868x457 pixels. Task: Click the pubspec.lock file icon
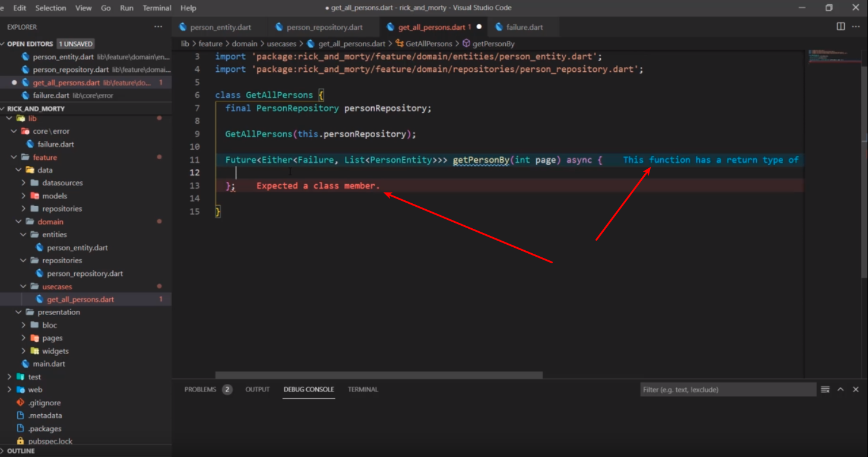(x=21, y=442)
